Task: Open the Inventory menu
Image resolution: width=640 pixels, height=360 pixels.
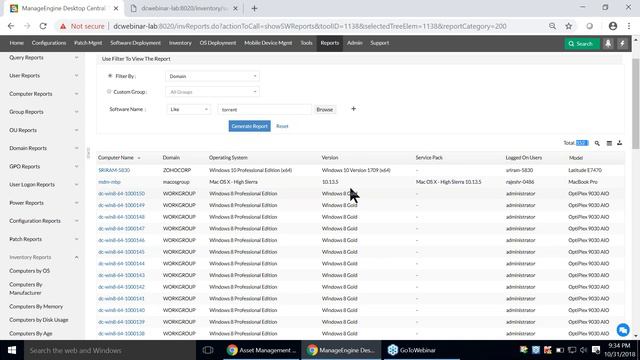Action: pyautogui.click(x=180, y=43)
